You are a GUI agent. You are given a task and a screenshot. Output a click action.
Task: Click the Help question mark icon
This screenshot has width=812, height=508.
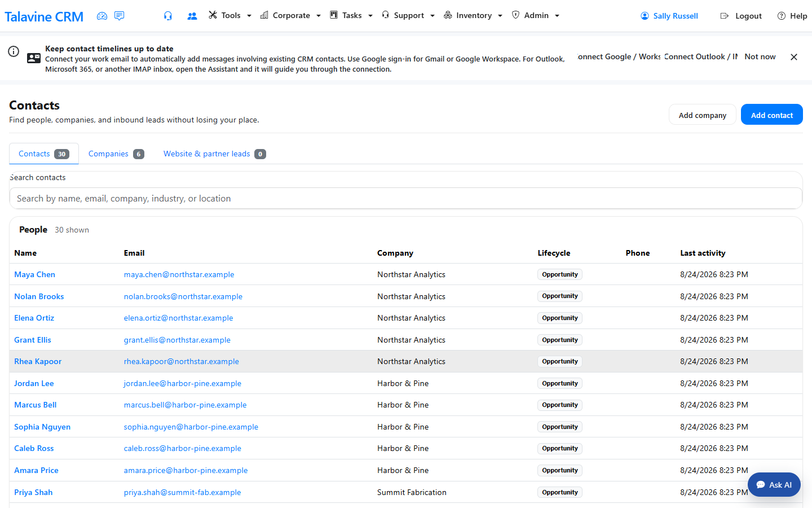782,16
